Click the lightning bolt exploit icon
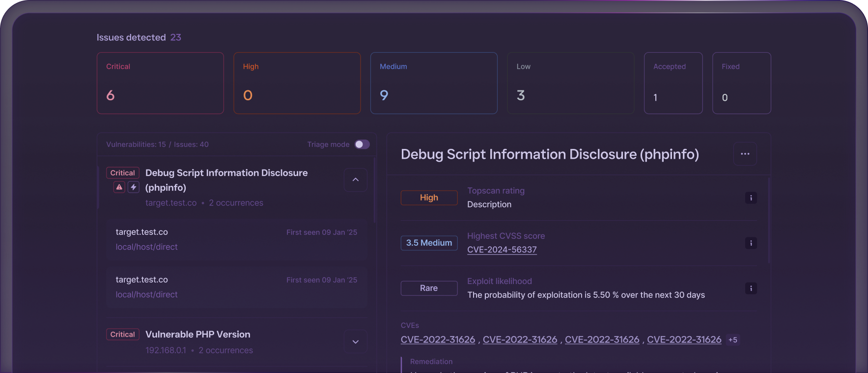Image resolution: width=868 pixels, height=373 pixels. click(x=134, y=187)
